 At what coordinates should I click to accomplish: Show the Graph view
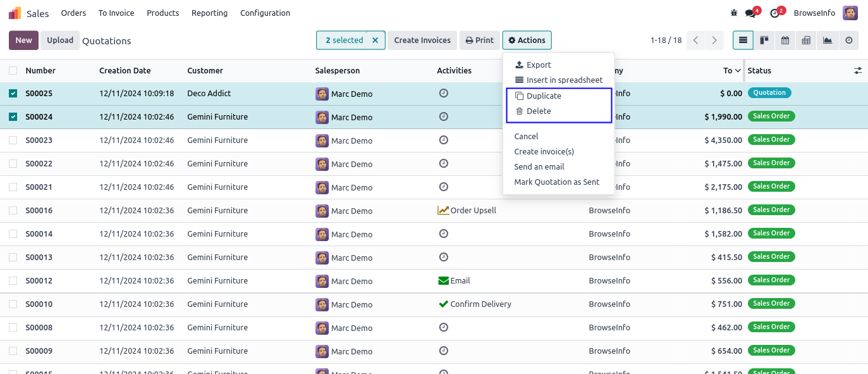(x=828, y=41)
